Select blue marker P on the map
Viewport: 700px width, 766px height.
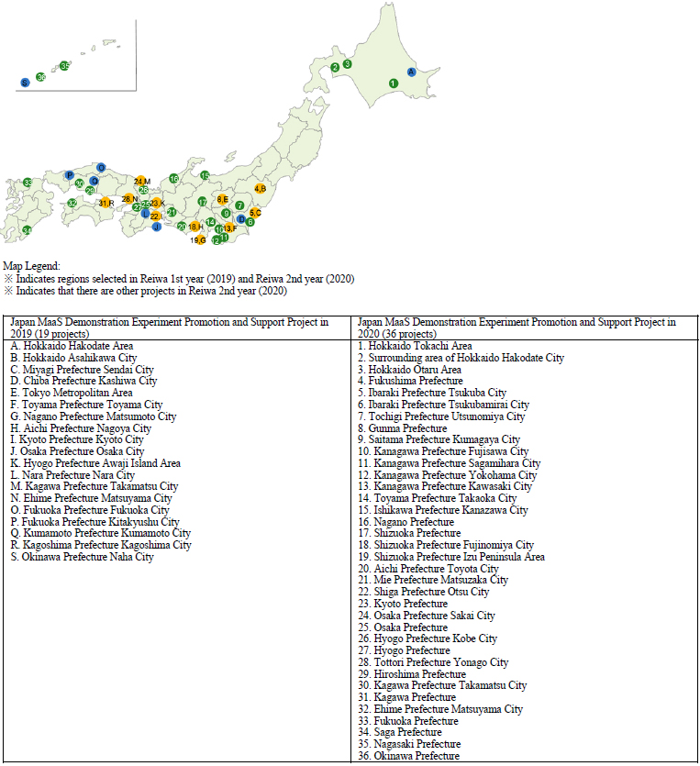[x=70, y=174]
